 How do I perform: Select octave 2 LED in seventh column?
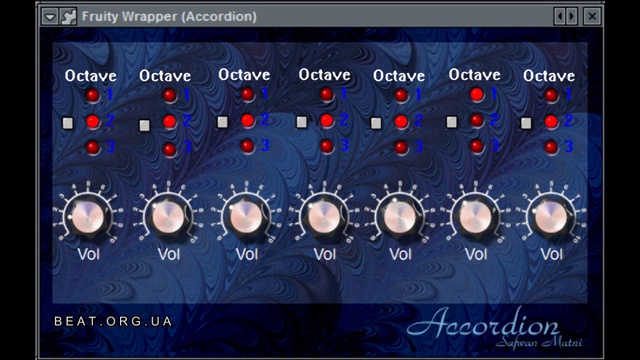click(551, 121)
